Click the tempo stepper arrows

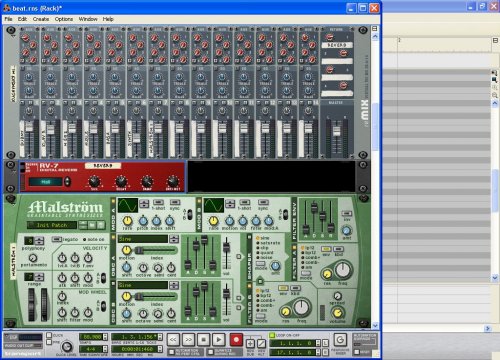coord(105,337)
